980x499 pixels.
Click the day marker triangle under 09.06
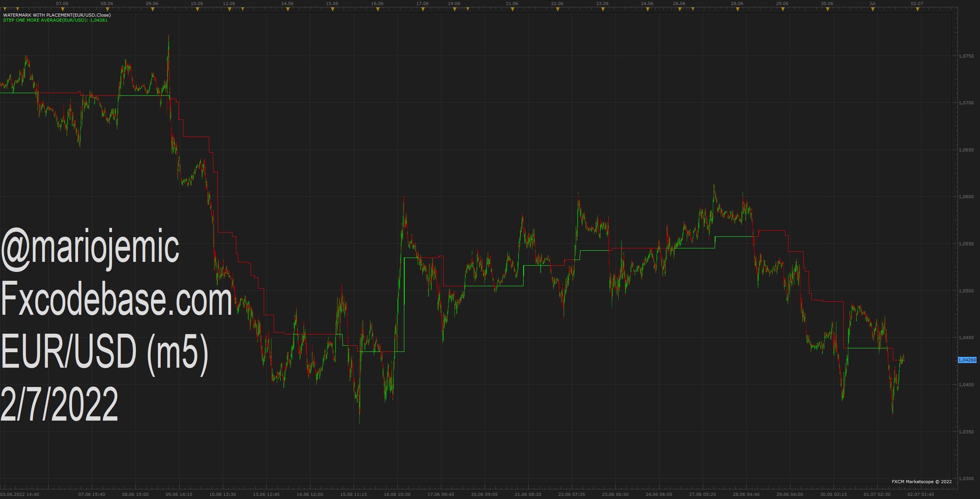click(153, 9)
